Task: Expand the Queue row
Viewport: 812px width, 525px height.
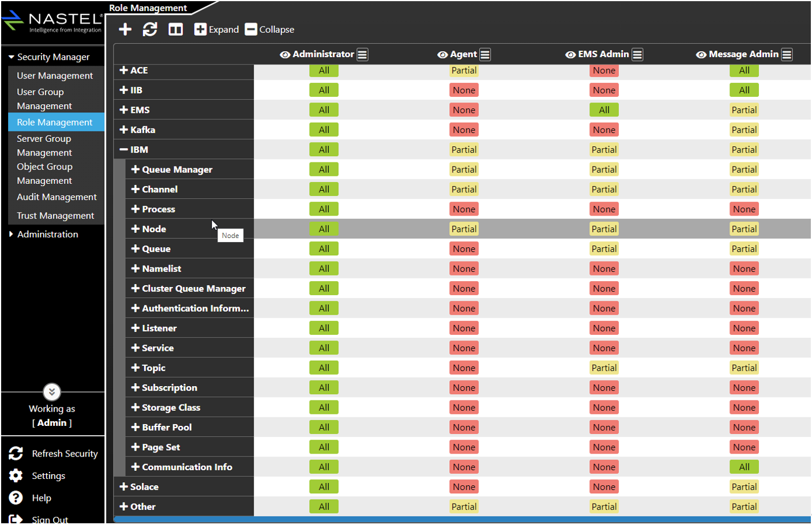Action: [x=136, y=248]
